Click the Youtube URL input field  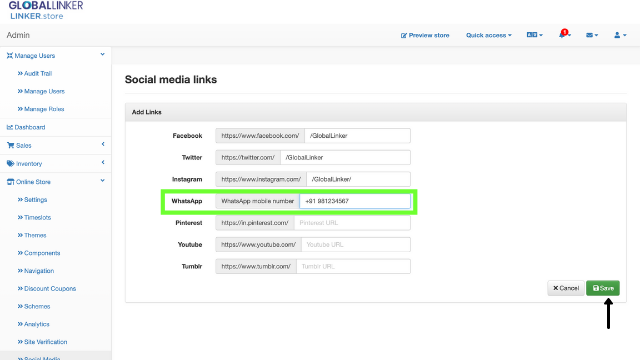(356, 244)
